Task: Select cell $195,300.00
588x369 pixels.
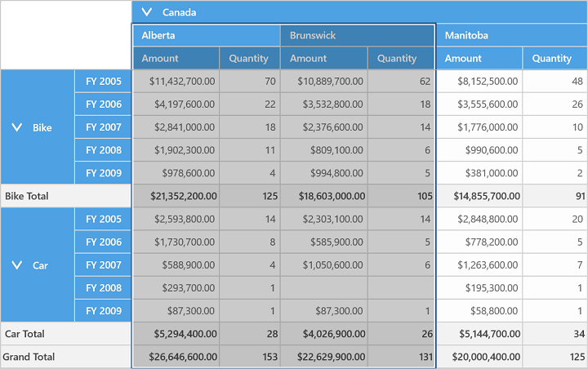Action: pyautogui.click(x=479, y=288)
